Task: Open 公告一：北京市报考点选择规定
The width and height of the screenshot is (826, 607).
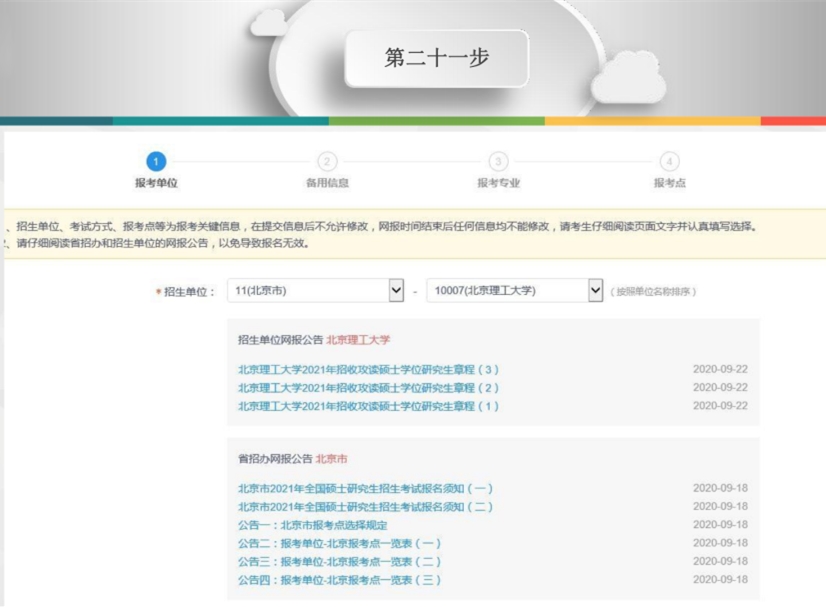Action: [312, 525]
